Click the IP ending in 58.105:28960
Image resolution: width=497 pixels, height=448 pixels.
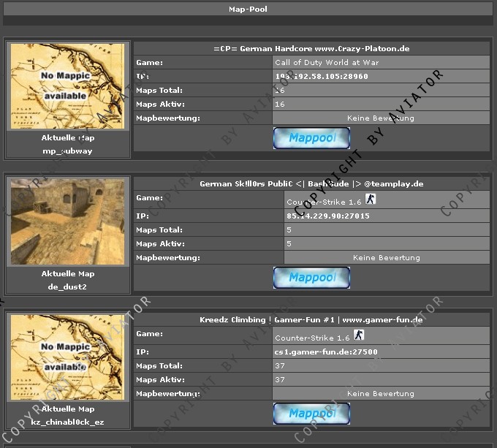[x=322, y=76]
